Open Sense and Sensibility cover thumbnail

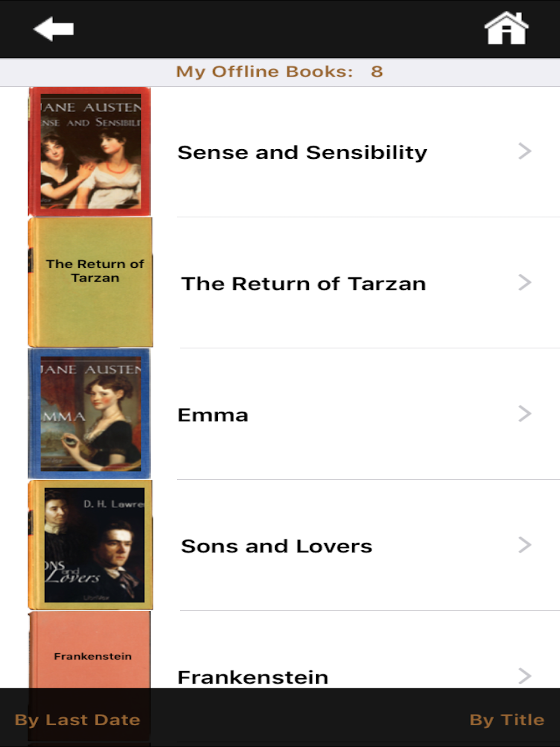[x=89, y=152]
